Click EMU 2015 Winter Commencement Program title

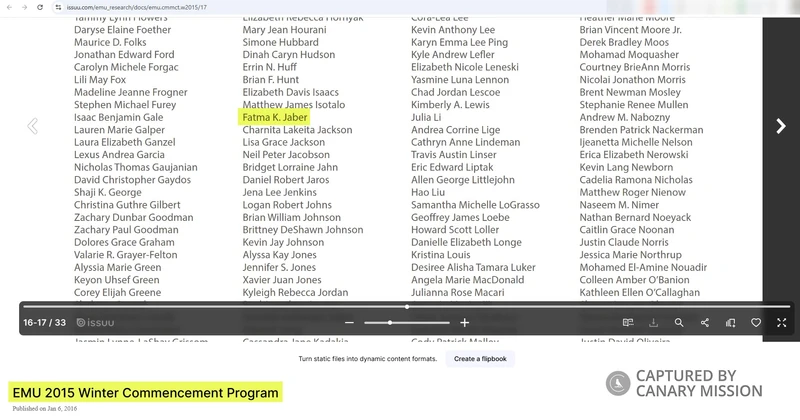click(x=145, y=393)
